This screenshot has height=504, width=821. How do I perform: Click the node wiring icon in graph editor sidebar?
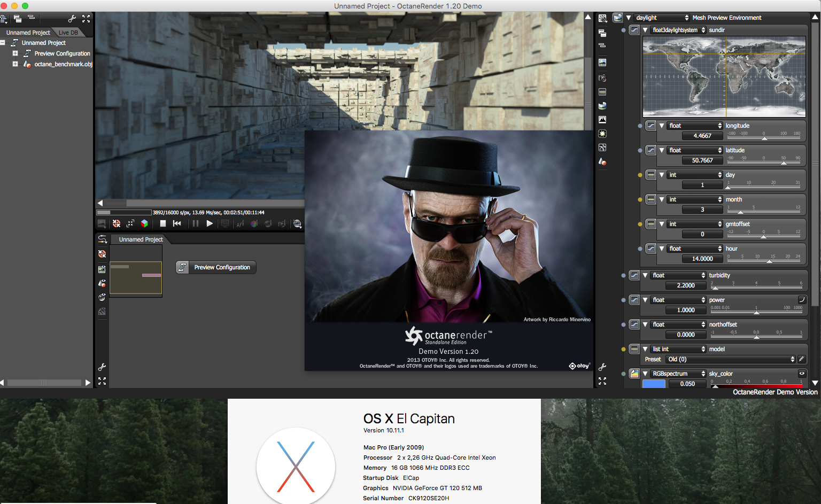tap(102, 239)
